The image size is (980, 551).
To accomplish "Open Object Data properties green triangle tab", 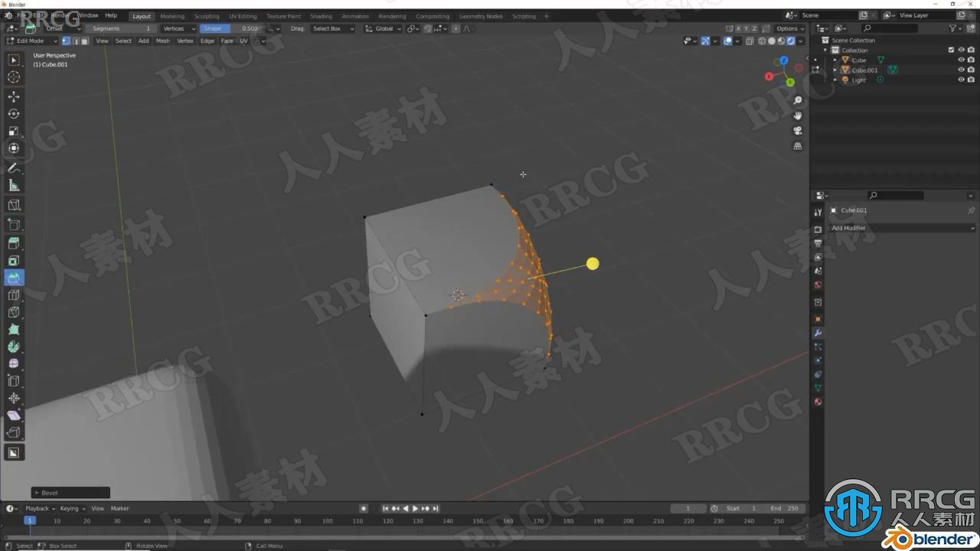I will [x=818, y=388].
